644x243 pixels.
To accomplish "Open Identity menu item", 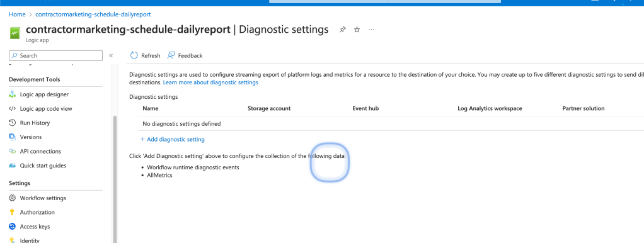I will point(30,240).
